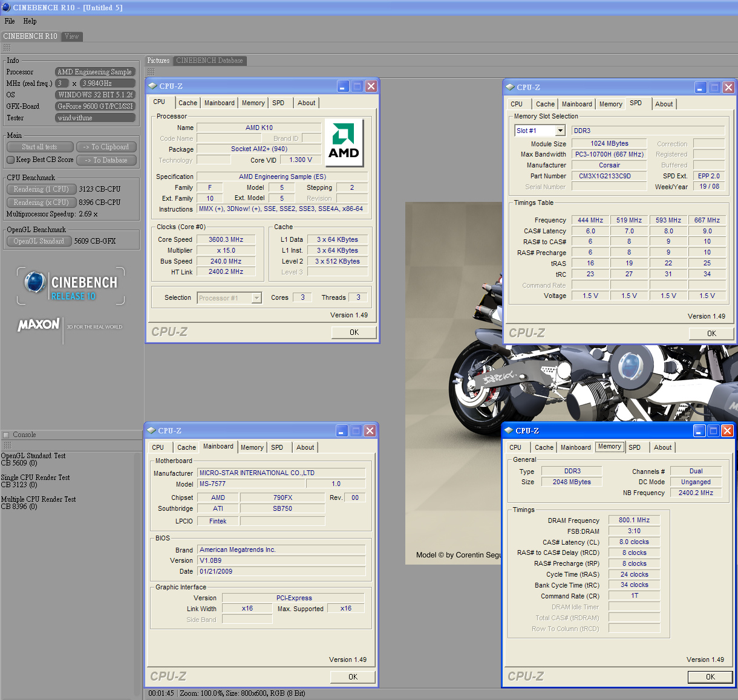Click the Tester field containing windwithme
Viewport: 738px width, 700px height.
coord(95,118)
